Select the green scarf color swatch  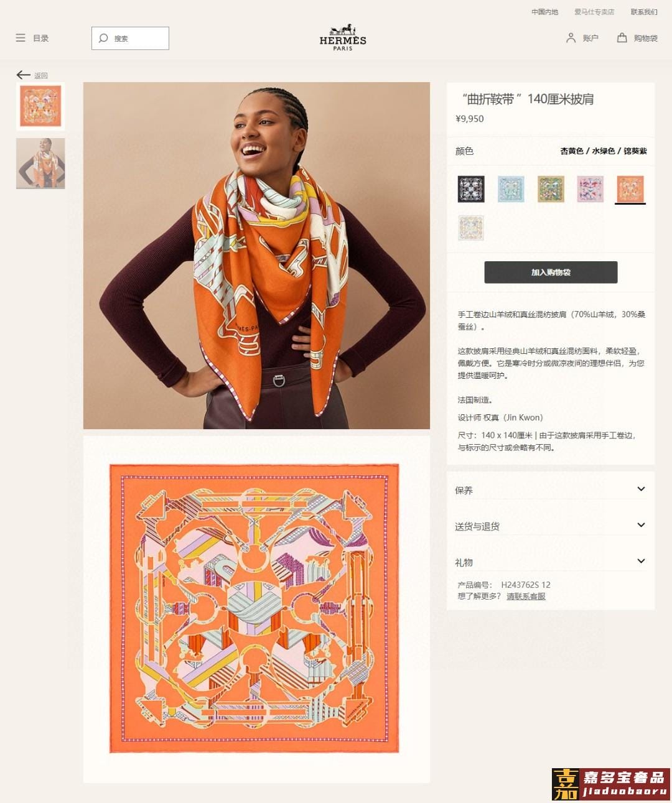click(551, 189)
